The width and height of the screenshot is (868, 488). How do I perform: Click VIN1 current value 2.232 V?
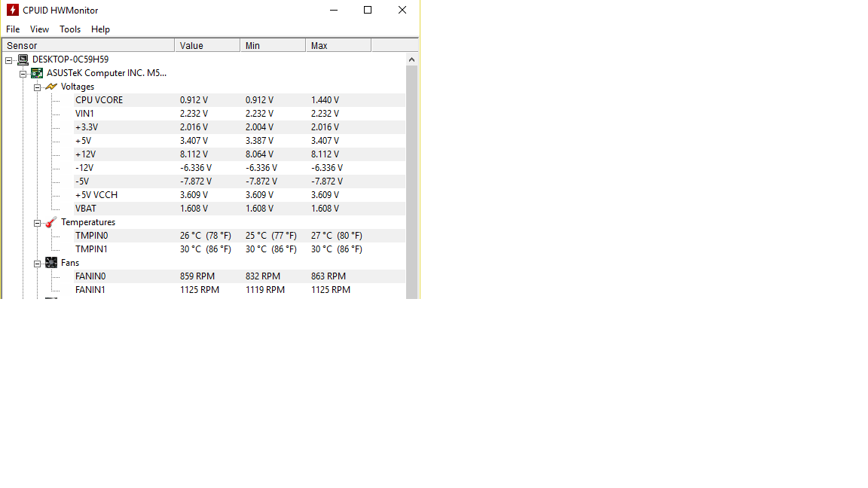click(x=194, y=114)
